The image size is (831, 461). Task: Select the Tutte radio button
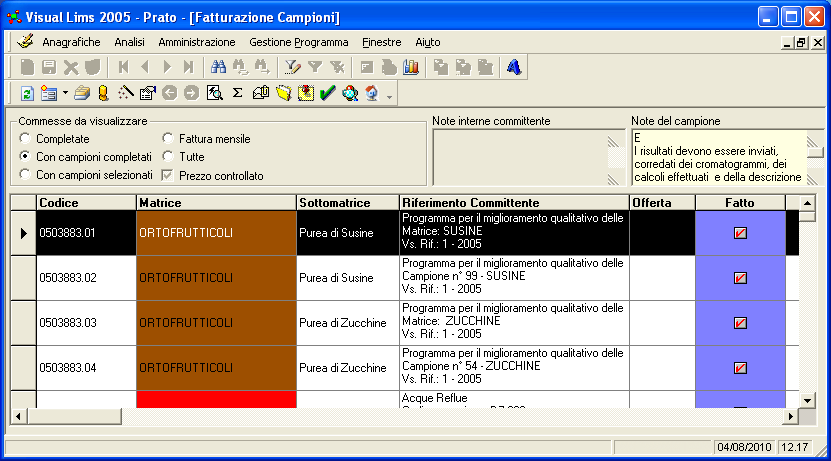tap(167, 156)
